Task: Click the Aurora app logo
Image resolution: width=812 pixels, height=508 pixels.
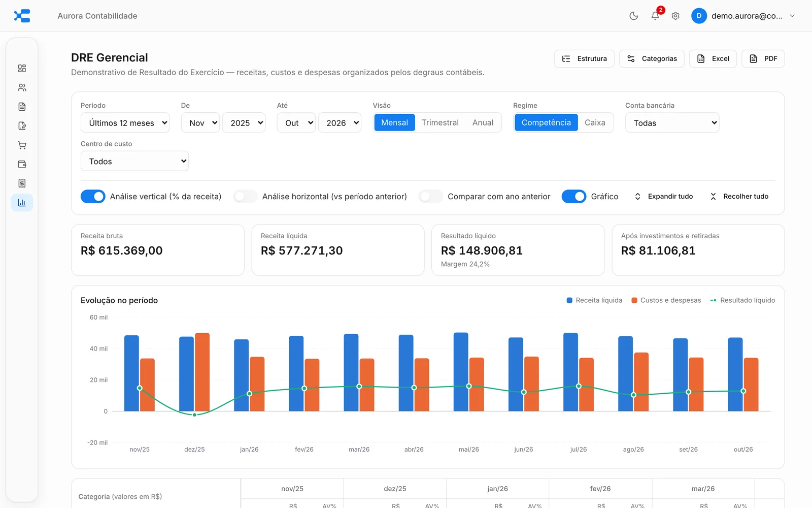Action: (x=22, y=16)
